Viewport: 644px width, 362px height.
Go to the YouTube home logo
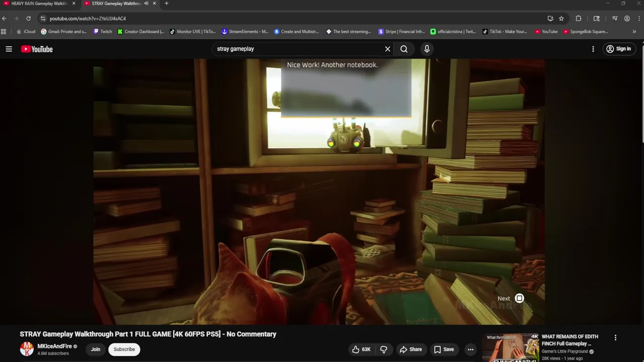[37, 49]
